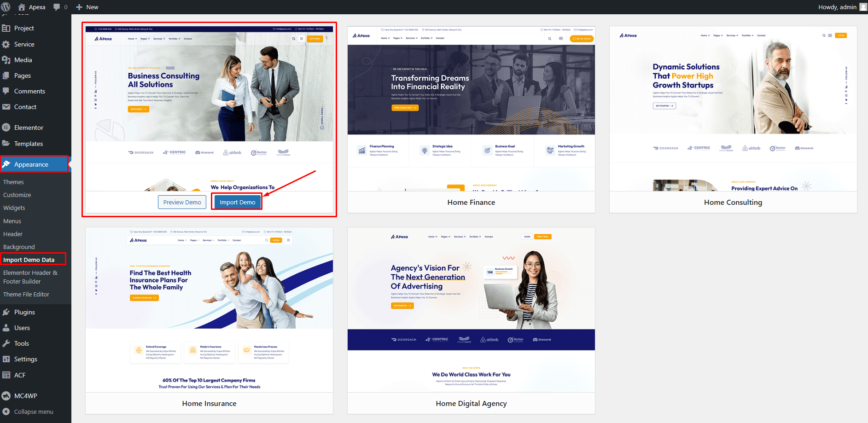Click the Templates folder icon
Viewport: 868px width, 423px height.
point(6,144)
